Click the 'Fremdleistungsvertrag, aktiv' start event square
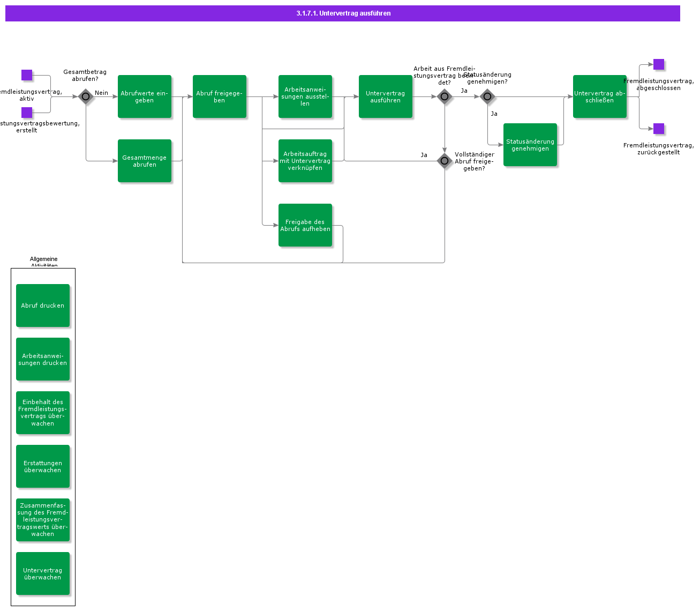 pos(27,75)
